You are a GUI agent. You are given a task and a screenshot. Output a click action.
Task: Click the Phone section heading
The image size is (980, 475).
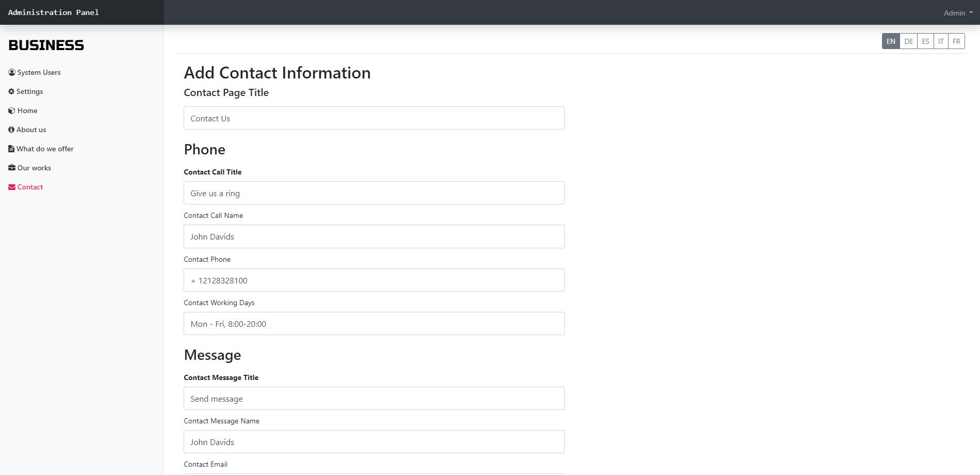pos(204,150)
